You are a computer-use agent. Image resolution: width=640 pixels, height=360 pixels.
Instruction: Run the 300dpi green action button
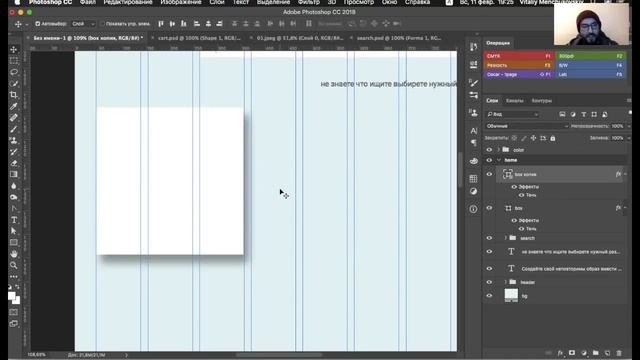(x=591, y=56)
